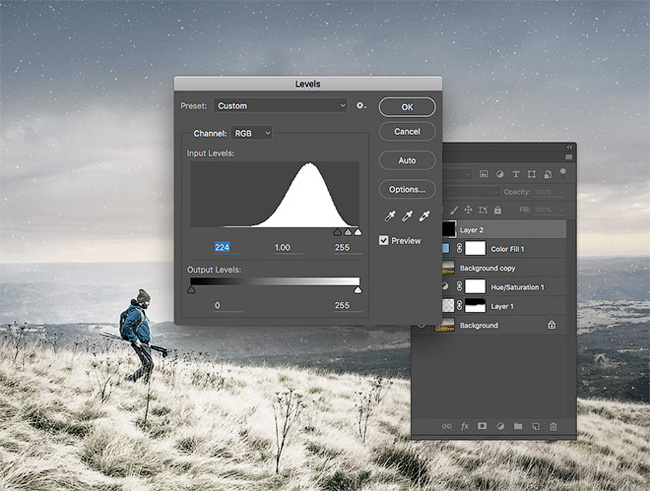This screenshot has height=491, width=650.
Task: Create a new group folder icon
Action: (518, 426)
